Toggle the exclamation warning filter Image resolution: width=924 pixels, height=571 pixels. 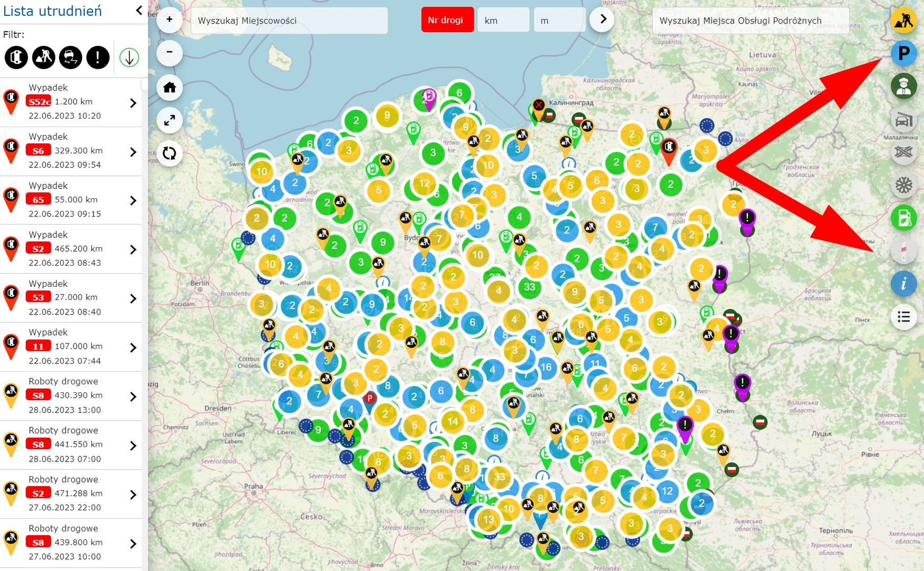[x=97, y=58]
